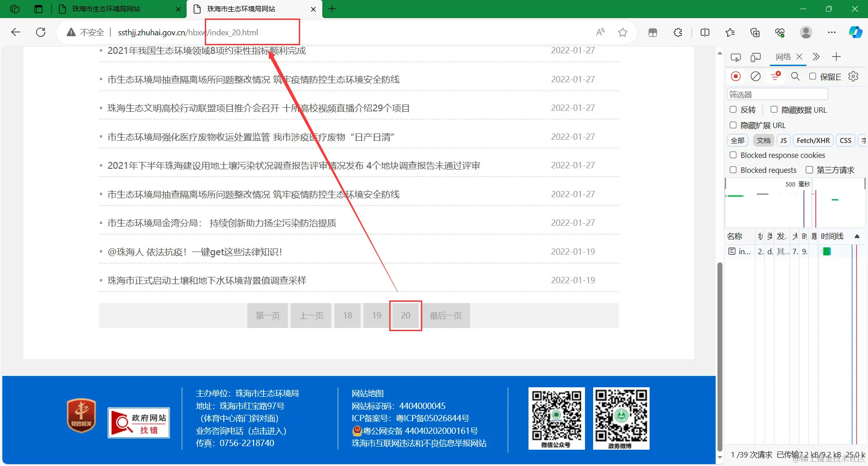Select the 网络 DevTools tab
The width and height of the screenshot is (868, 466).
[783, 57]
